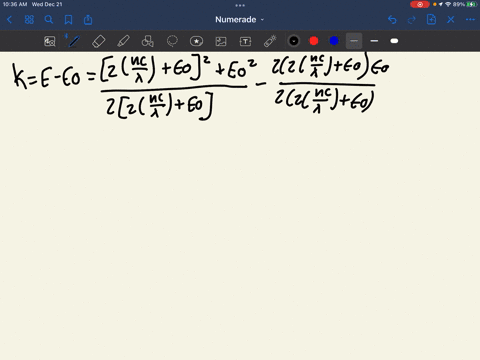
Task: Open the share and export icon
Action: coord(88,20)
